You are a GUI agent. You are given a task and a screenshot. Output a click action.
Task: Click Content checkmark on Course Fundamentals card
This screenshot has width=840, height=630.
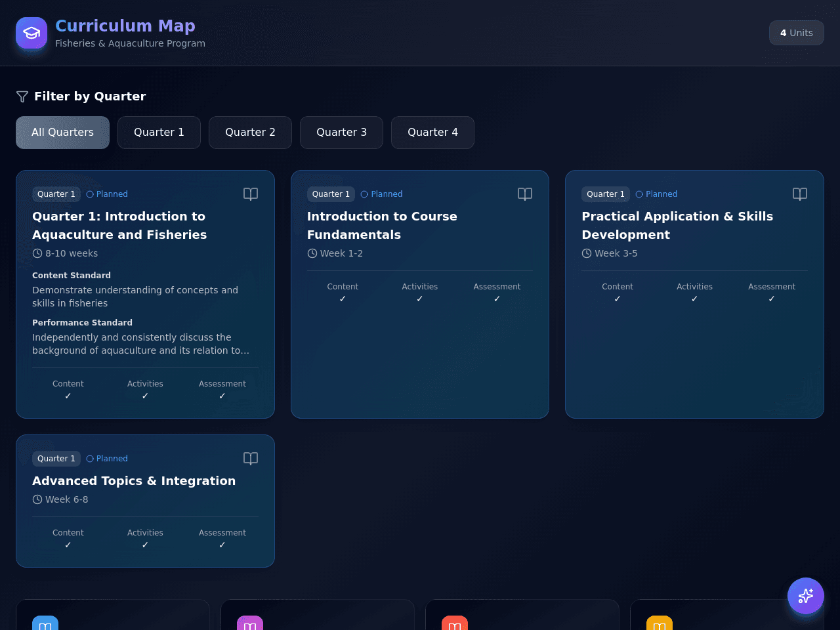click(x=343, y=299)
